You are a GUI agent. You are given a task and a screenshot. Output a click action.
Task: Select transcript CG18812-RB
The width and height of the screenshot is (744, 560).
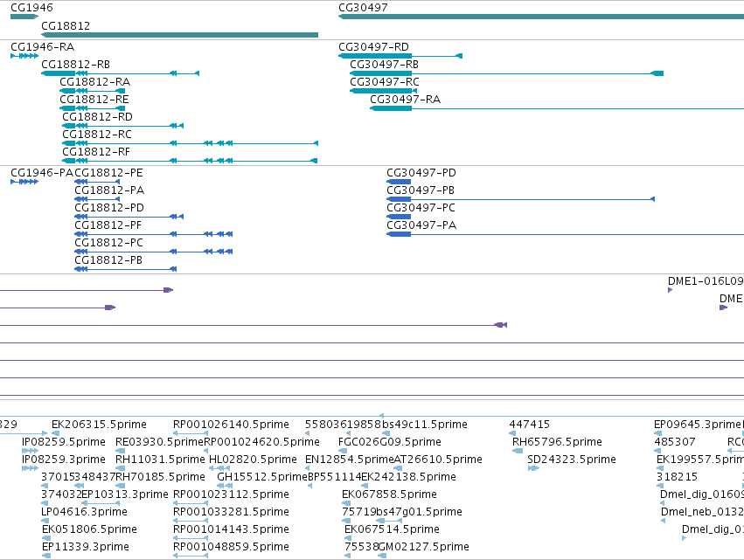click(x=75, y=65)
